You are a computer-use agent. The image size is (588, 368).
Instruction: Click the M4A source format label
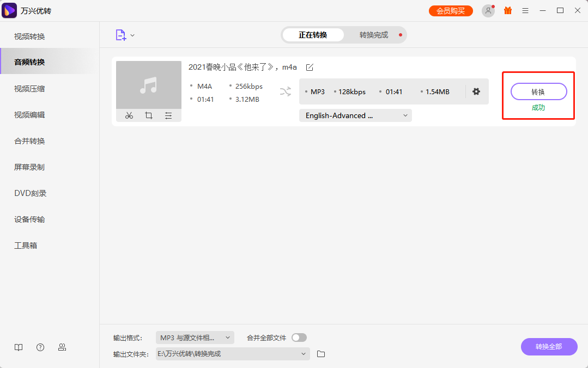point(205,86)
